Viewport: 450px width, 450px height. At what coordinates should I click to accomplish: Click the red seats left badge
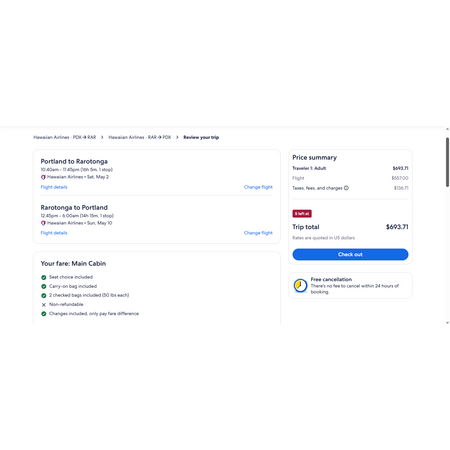[x=302, y=214]
